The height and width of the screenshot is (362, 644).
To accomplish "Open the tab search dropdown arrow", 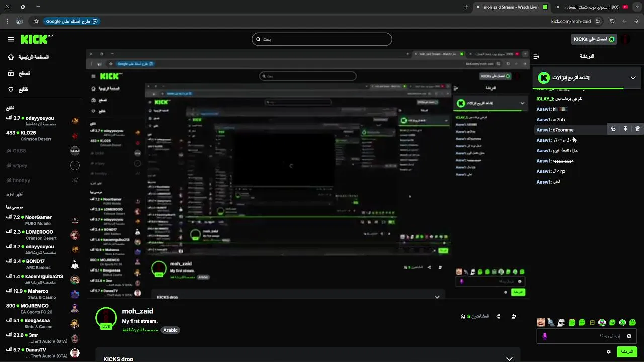I will (636, 7).
